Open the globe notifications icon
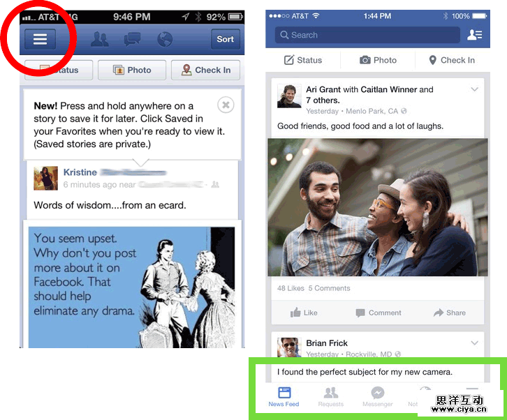The image size is (507, 420). pos(165,39)
